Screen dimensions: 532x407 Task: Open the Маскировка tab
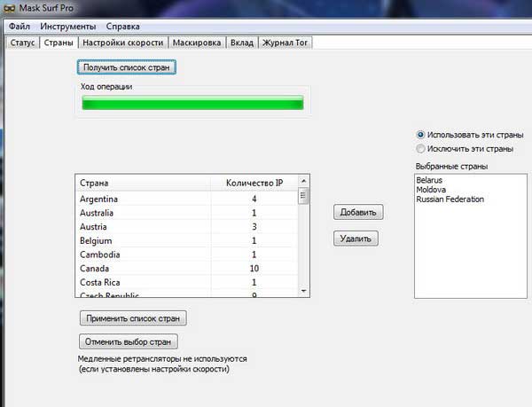point(197,43)
